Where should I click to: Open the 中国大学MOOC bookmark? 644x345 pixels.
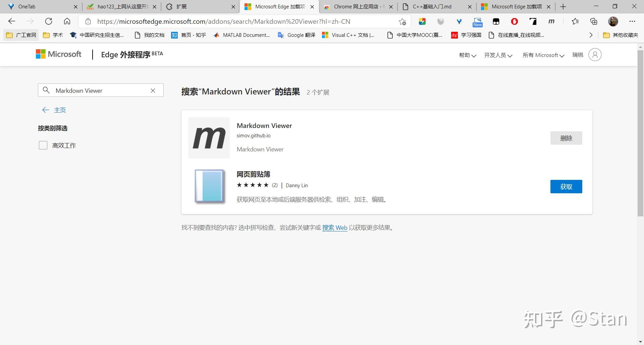(x=415, y=35)
